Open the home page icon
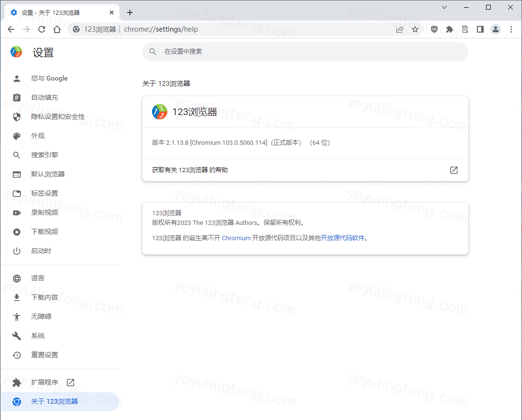Viewport: 522px width, 420px height. click(x=57, y=29)
